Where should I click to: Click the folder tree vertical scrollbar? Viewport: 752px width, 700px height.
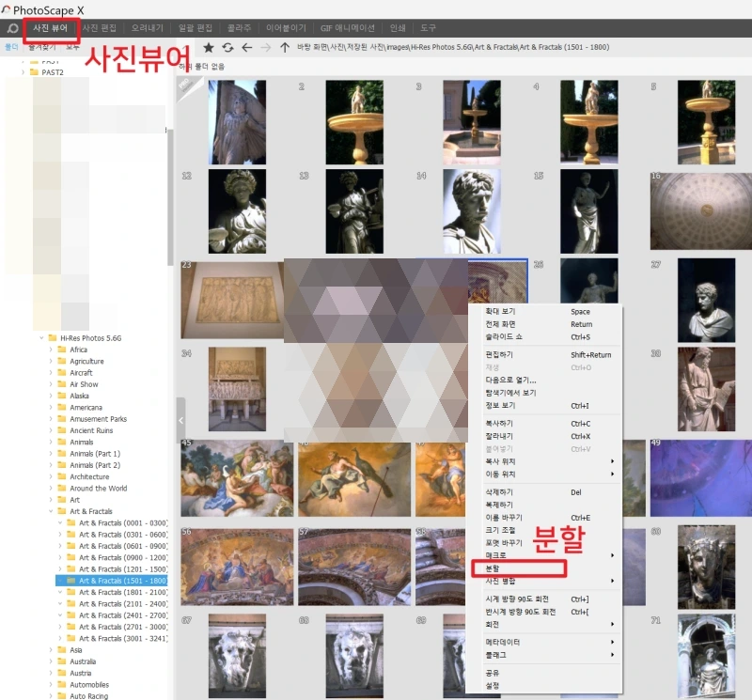[170, 196]
